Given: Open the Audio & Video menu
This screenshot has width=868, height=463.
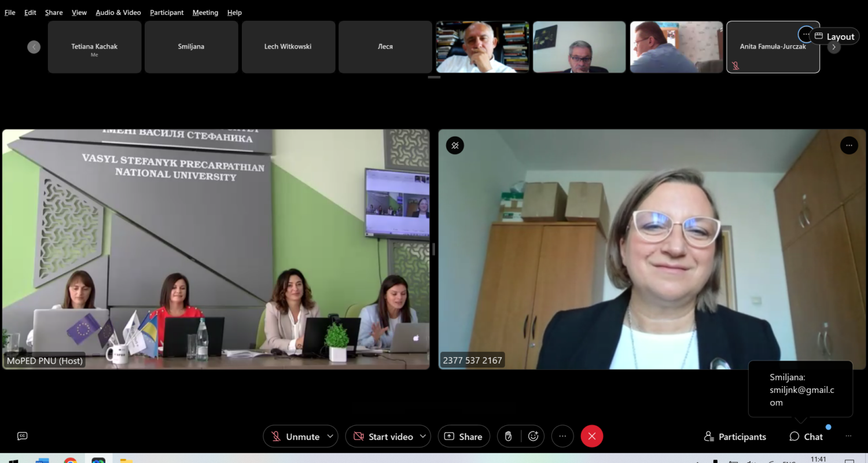Looking at the screenshot, I should pyautogui.click(x=118, y=12).
